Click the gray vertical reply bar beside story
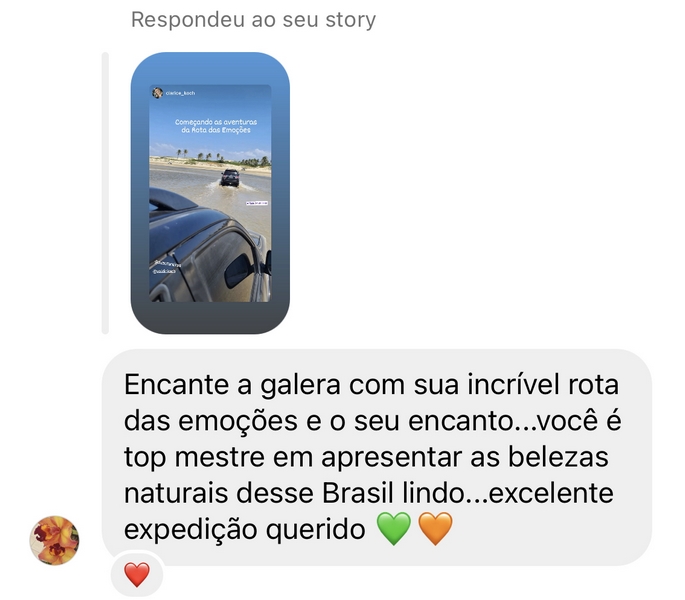This screenshot has height=600, width=685. [105, 193]
